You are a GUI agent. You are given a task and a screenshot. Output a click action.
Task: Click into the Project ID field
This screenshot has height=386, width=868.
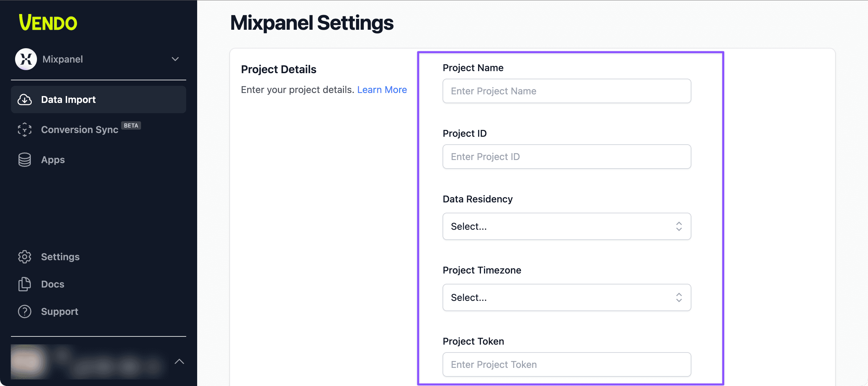(566, 157)
